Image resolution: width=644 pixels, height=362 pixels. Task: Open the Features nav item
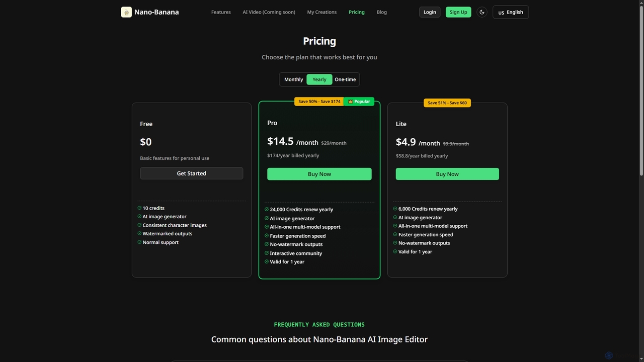(x=221, y=12)
